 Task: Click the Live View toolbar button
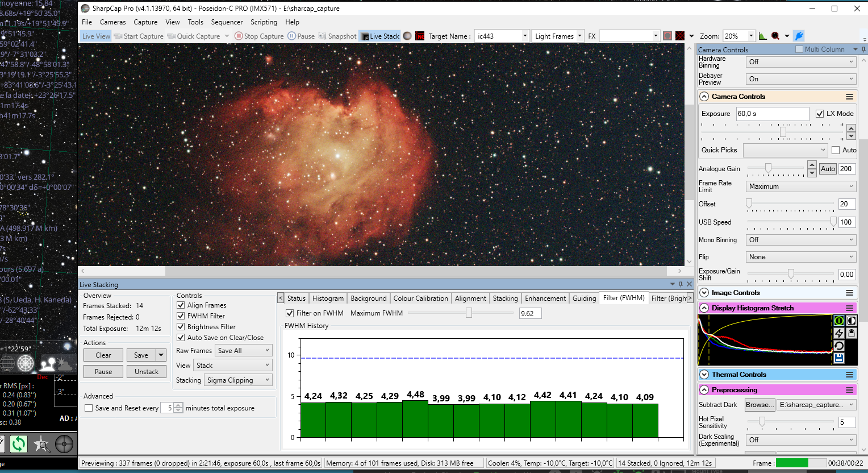[x=95, y=36]
